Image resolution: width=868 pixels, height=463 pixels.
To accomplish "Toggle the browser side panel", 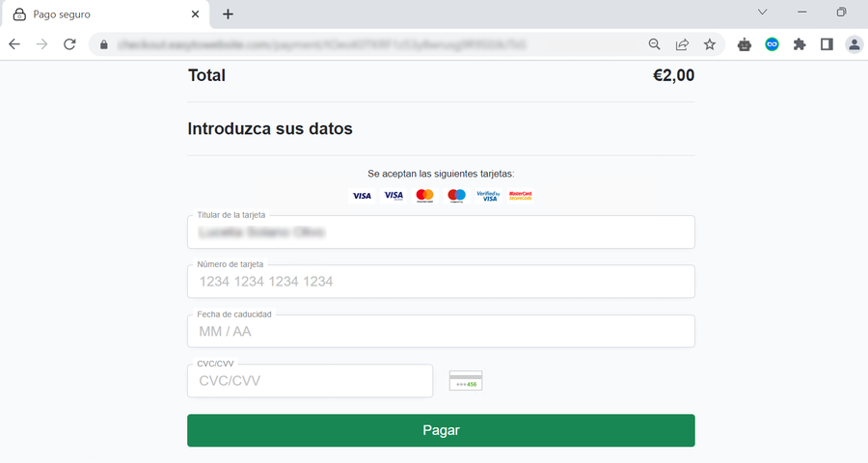I will (827, 44).
